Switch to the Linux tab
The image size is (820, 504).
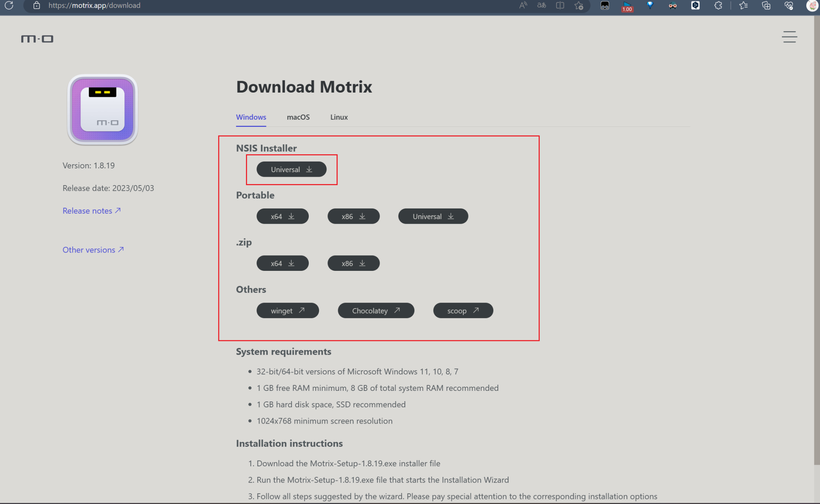339,117
